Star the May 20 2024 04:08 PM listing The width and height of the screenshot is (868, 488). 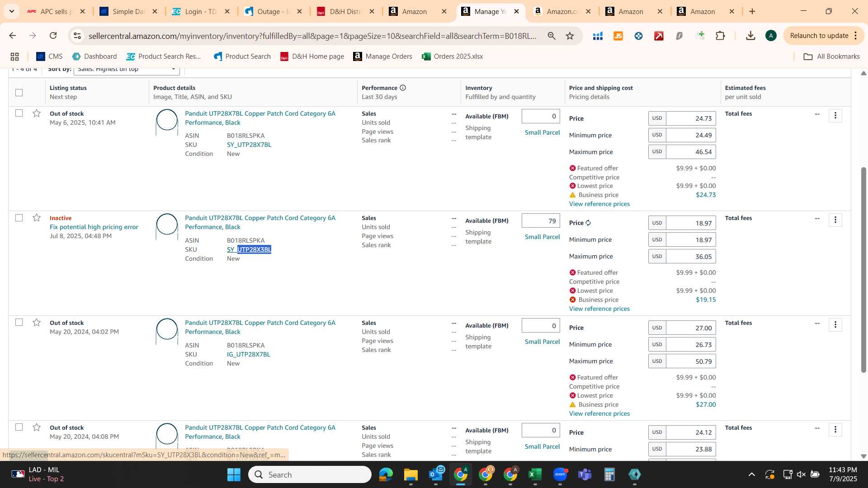click(x=37, y=427)
